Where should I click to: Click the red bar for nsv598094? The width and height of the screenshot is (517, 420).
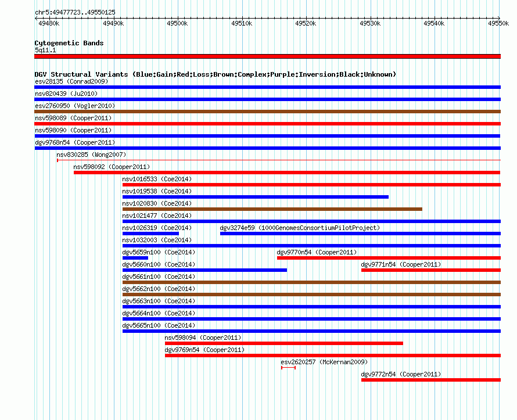coord(284,343)
